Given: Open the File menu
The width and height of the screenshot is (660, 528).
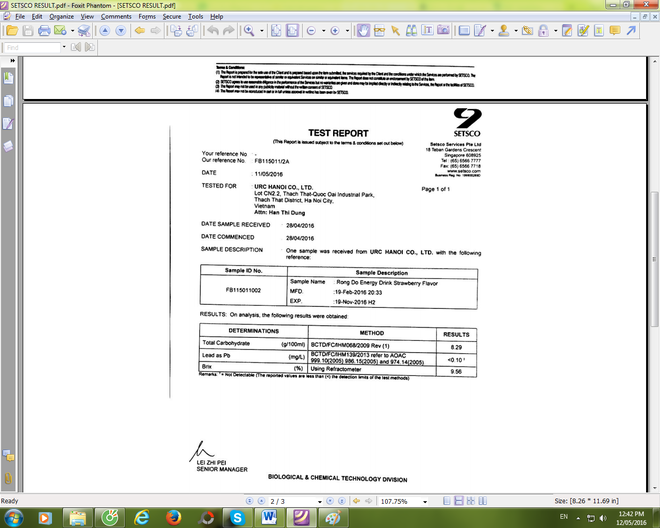Looking at the screenshot, I should click(20, 17).
